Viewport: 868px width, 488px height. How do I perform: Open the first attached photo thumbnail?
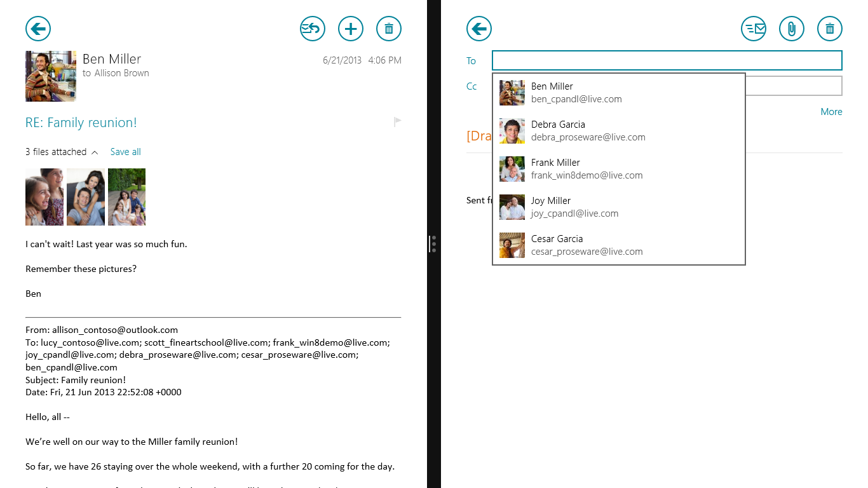point(44,197)
